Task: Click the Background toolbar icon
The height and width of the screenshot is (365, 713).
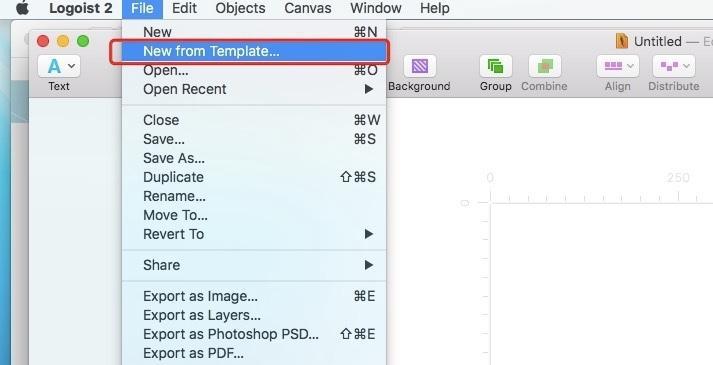Action: [419, 66]
